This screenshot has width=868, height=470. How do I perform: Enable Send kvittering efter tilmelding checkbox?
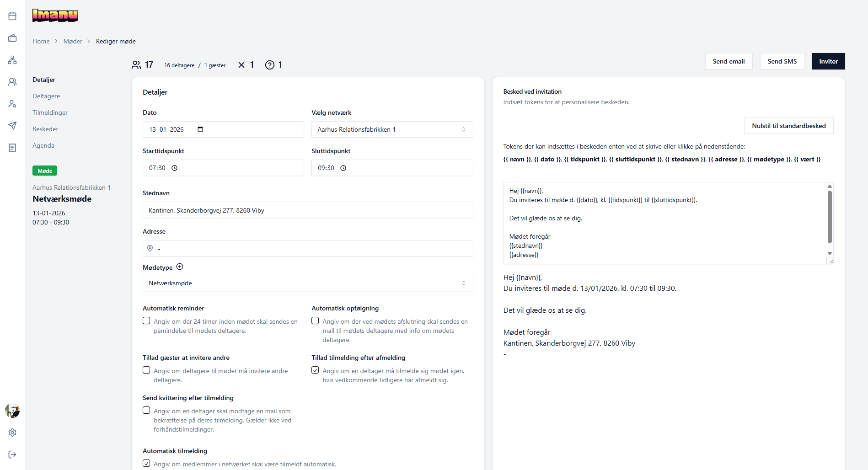tap(146, 411)
